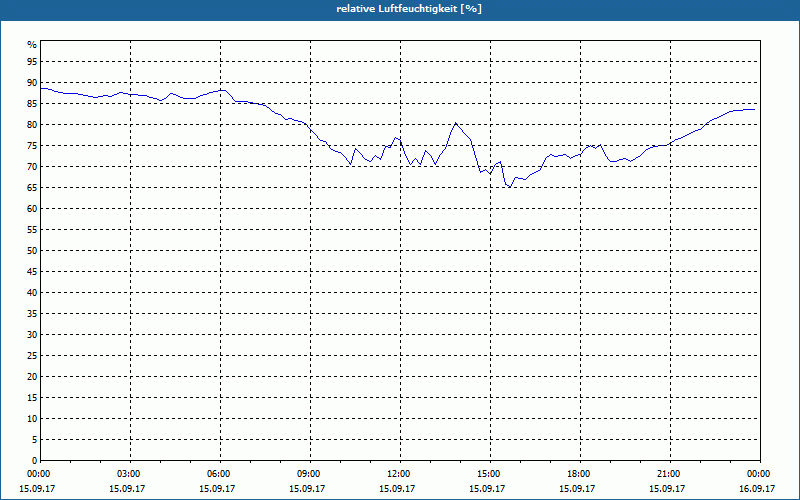Click the 90 y-axis label
Image resolution: width=800 pixels, height=500 pixels.
click(32, 83)
